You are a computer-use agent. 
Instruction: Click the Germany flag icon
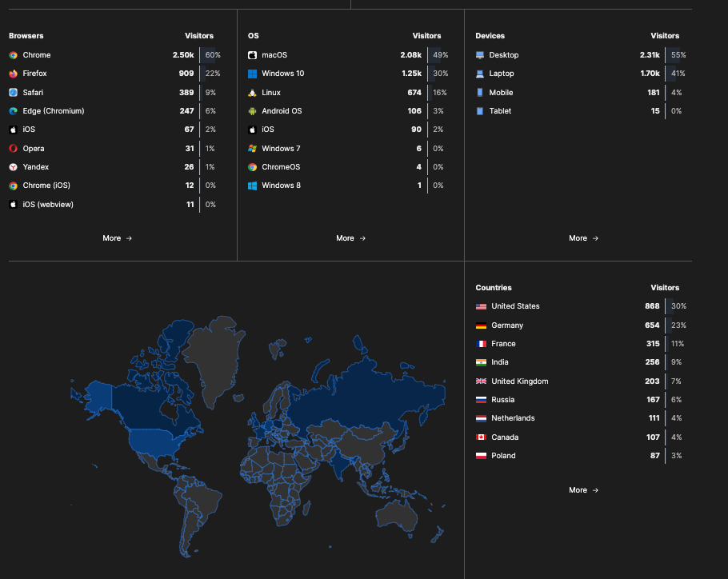coord(481,325)
